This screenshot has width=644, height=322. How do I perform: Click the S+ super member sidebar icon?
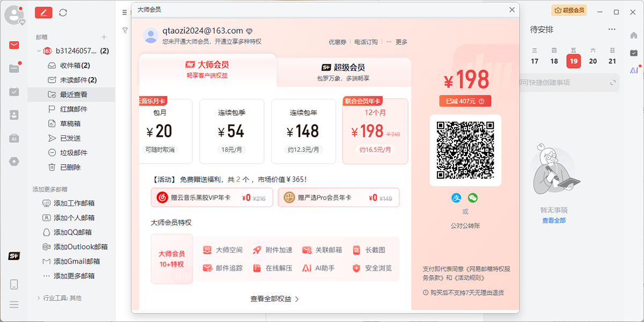coord(14,256)
